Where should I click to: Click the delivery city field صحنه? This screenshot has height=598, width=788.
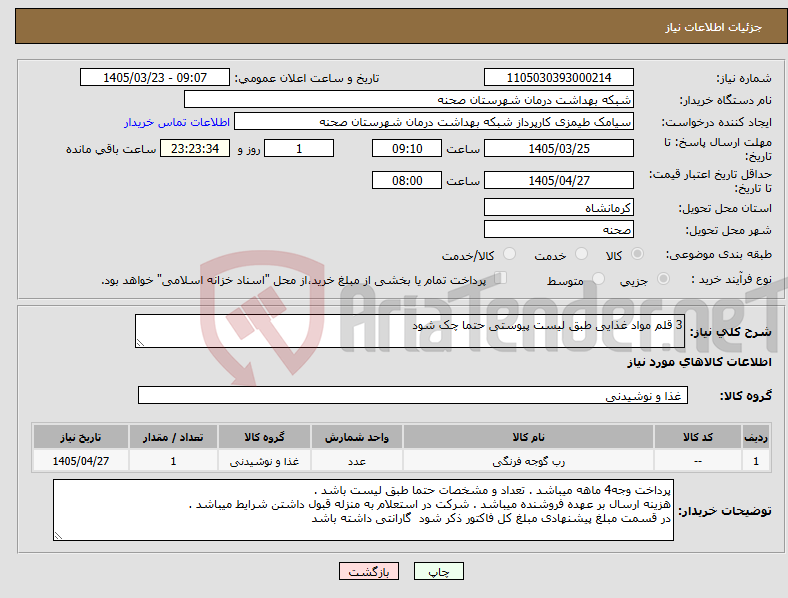pyautogui.click(x=559, y=229)
